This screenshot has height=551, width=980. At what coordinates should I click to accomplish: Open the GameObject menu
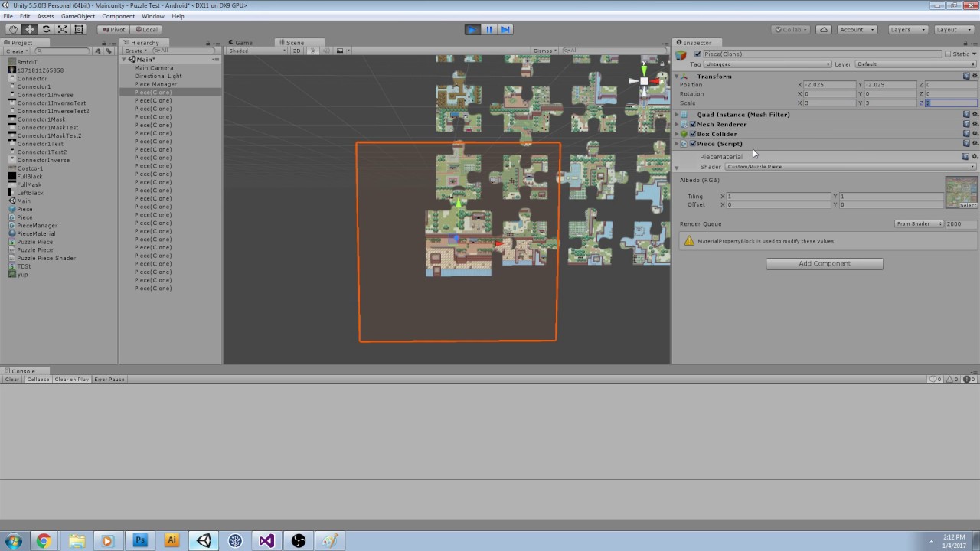78,16
